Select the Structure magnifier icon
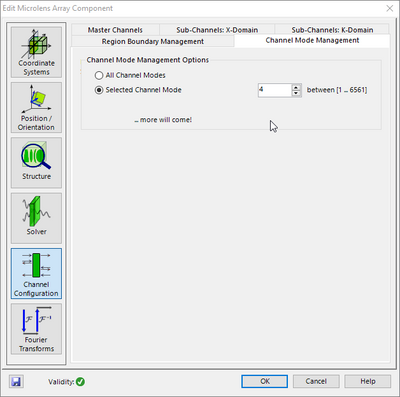 [35, 156]
